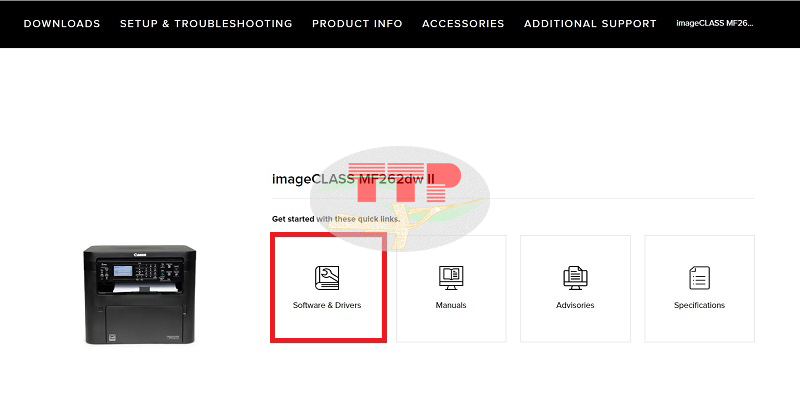Image resolution: width=800 pixels, height=399 pixels.
Task: Click the Advisories monitor document icon
Action: pyautogui.click(x=575, y=278)
